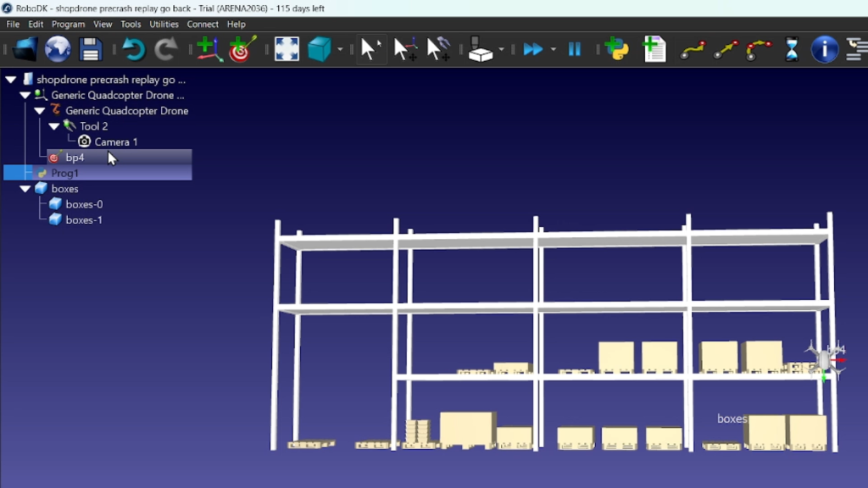The image size is (868, 488).
Task: Collapse the boxes tree group
Action: (x=25, y=189)
